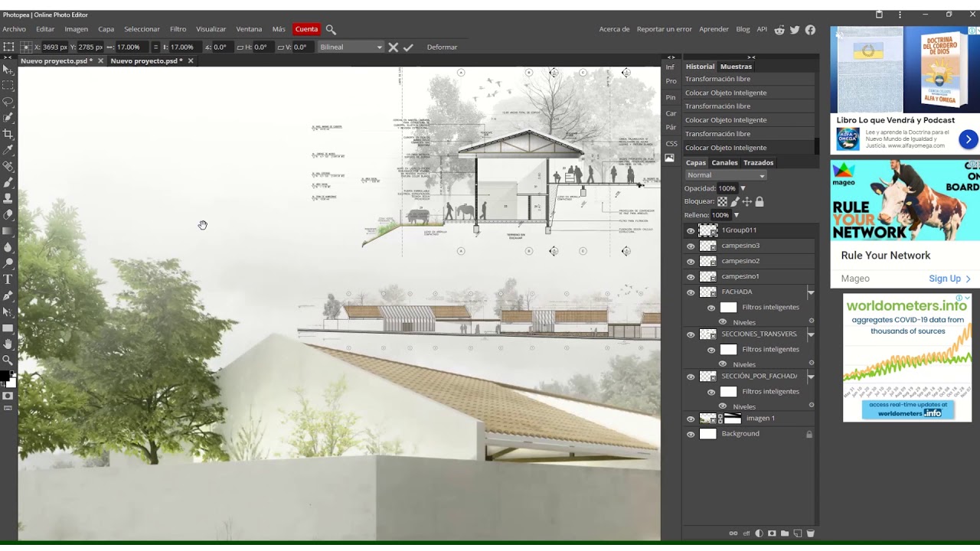
Task: Add a raster mask icon
Action: tap(772, 533)
